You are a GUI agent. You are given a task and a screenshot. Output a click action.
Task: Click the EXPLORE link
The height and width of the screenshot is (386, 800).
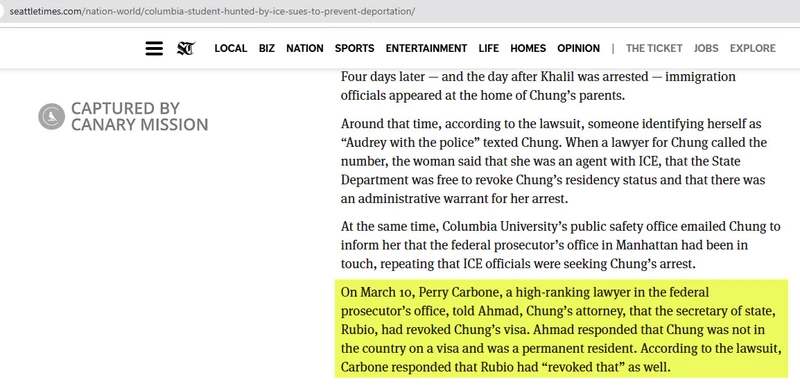(x=753, y=48)
